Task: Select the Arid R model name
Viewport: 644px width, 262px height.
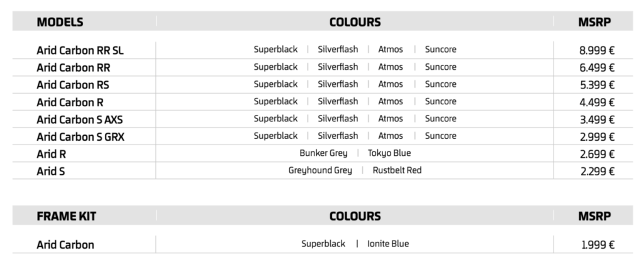Action: point(52,154)
